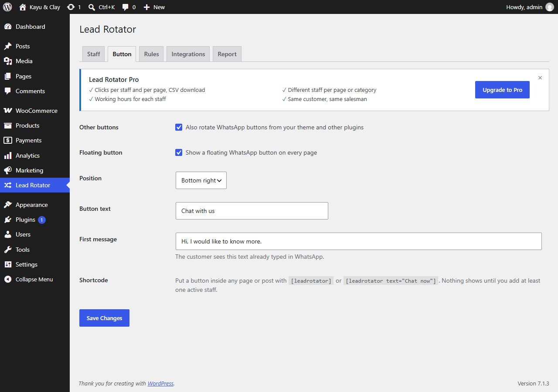Select Lead Rotator in the sidebar

coord(35,185)
